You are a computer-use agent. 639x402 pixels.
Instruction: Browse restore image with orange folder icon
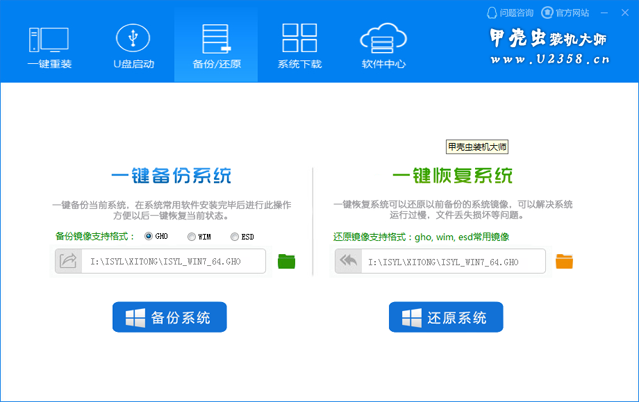564,261
